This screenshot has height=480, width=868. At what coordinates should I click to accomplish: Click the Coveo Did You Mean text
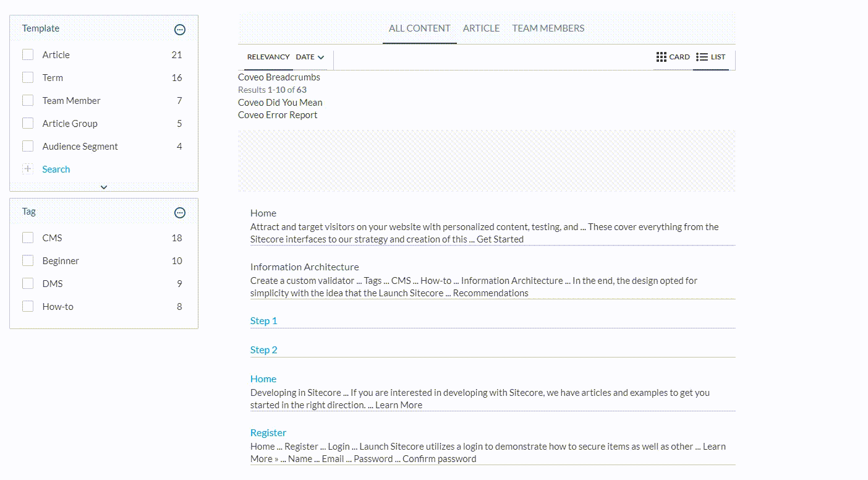click(x=280, y=103)
